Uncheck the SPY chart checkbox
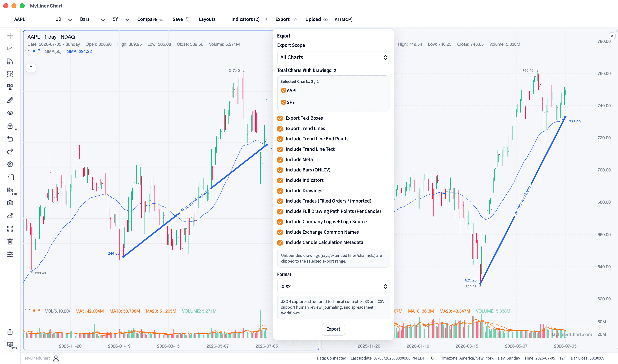Viewport: 618px width, 364px height. pos(284,102)
